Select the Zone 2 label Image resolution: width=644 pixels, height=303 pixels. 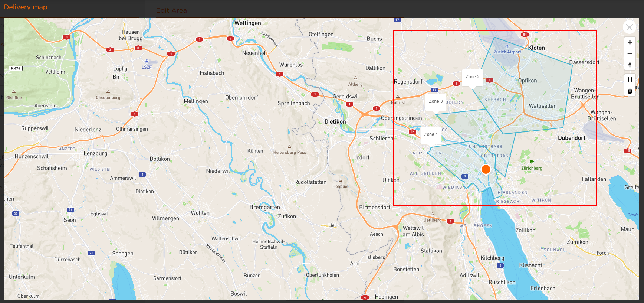[x=472, y=77]
